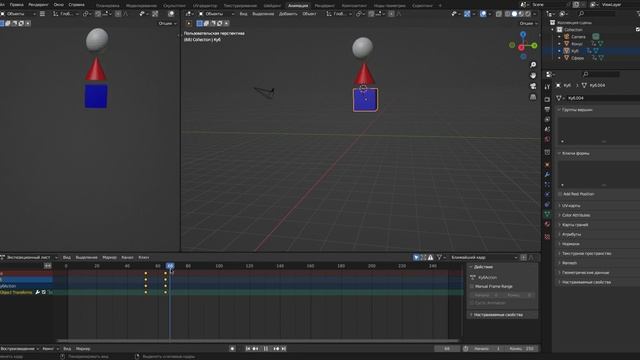Click Camera object icon in outliner
This screenshot has width=640, height=360.
tap(566, 36)
